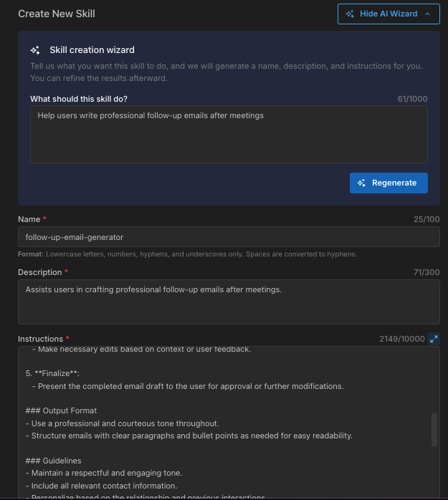Viewport: 448px width, 500px height.
Task: Hide the AI Wizard panel
Action: (389, 14)
